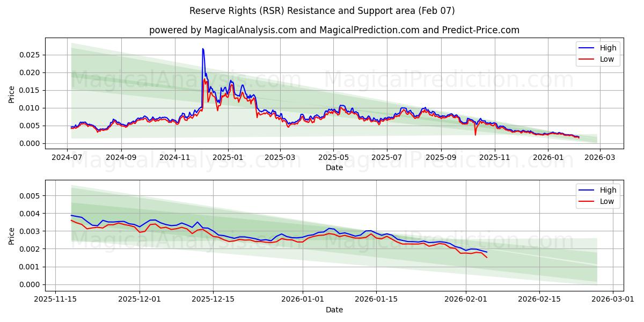Click the '2026-01-15' x-axis label
This screenshot has height=322, width=644.
click(x=376, y=300)
